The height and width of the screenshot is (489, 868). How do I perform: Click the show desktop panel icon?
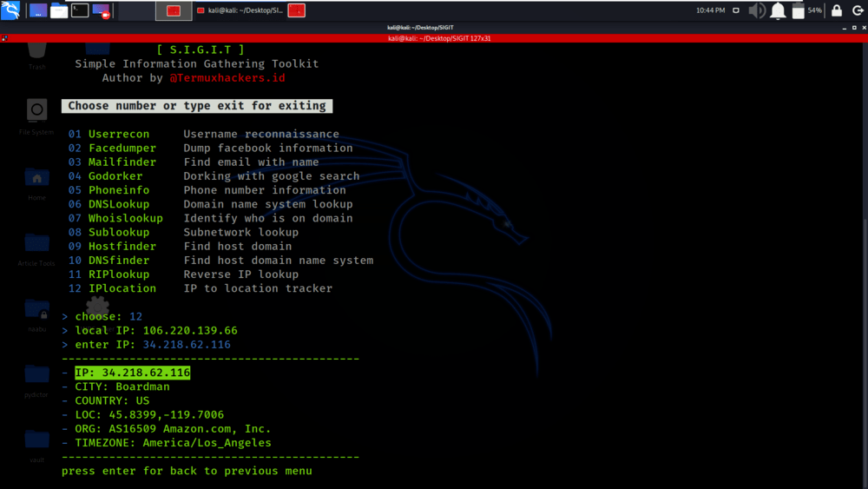point(38,10)
